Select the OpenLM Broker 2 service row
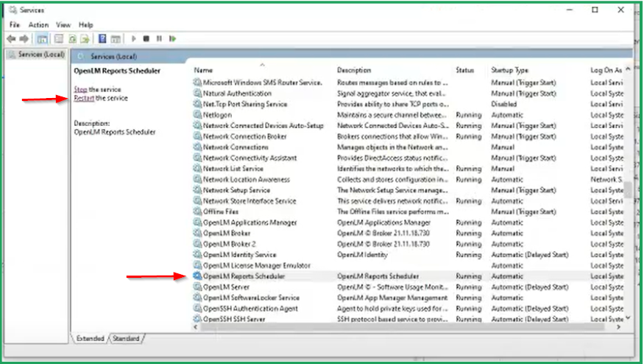 pos(229,244)
